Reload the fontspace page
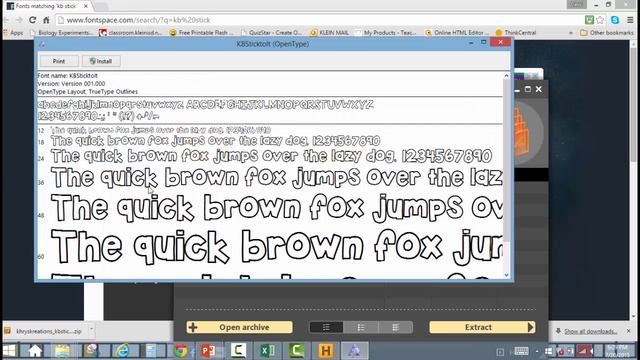Viewport: 640px width, 360px height. [x=32, y=20]
